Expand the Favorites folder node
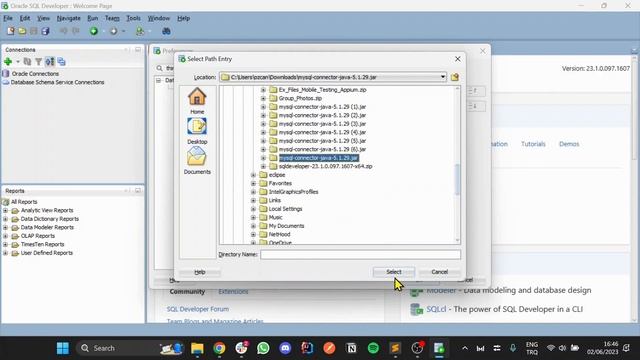Viewport: 640px width, 360px height. pos(253,183)
